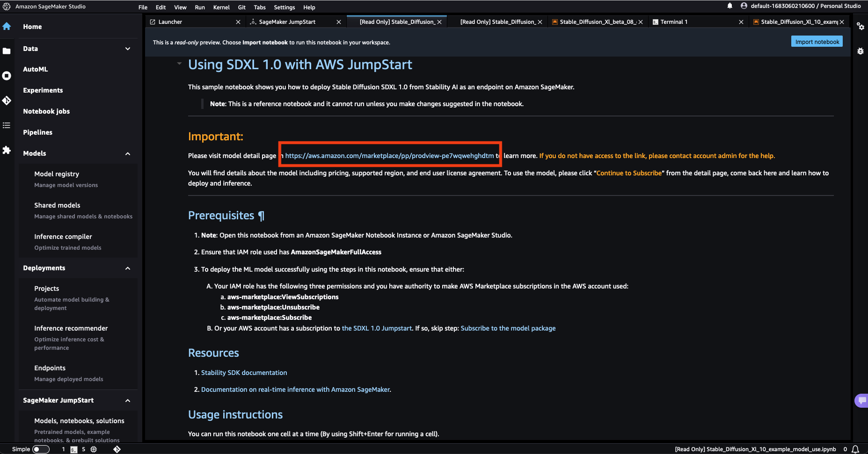Open the purple feedback chat bubble
The height and width of the screenshot is (454, 868).
862,401
